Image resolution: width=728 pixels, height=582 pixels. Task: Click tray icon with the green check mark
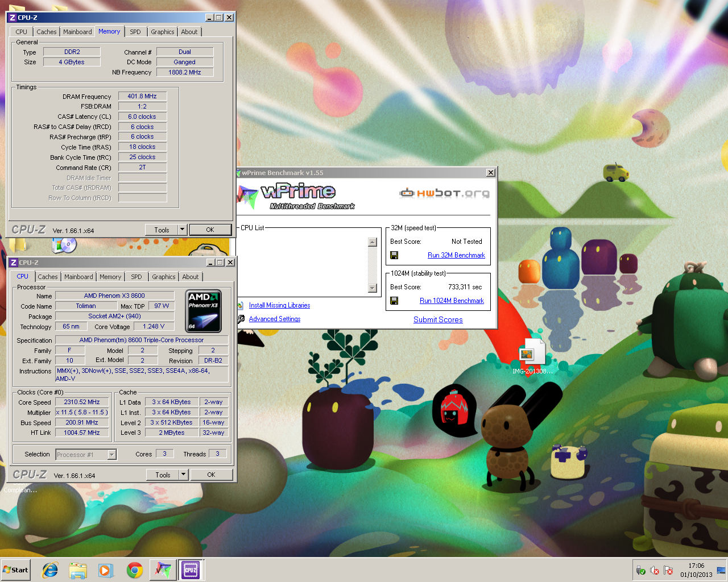pos(640,570)
